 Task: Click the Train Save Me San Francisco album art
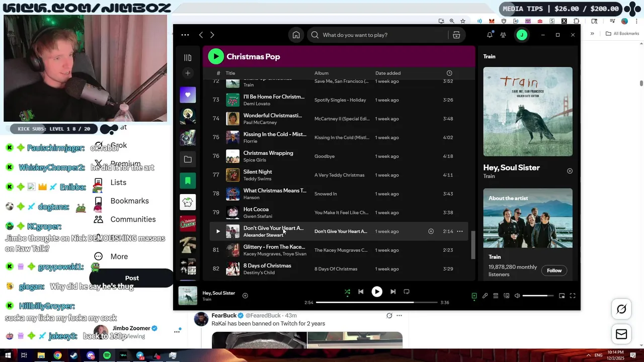pos(528,112)
